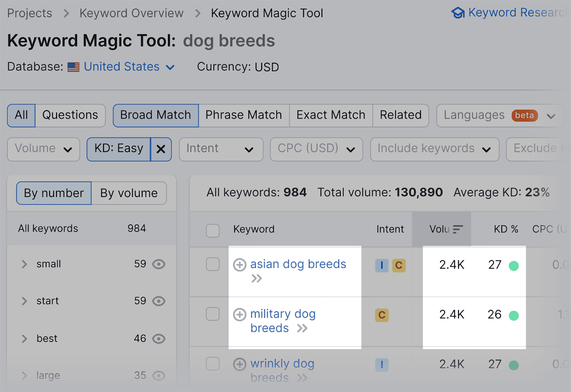Viewport: 571px width, 392px height.
Task: Navigate to Projects via the breadcrumb
Action: [x=29, y=13]
